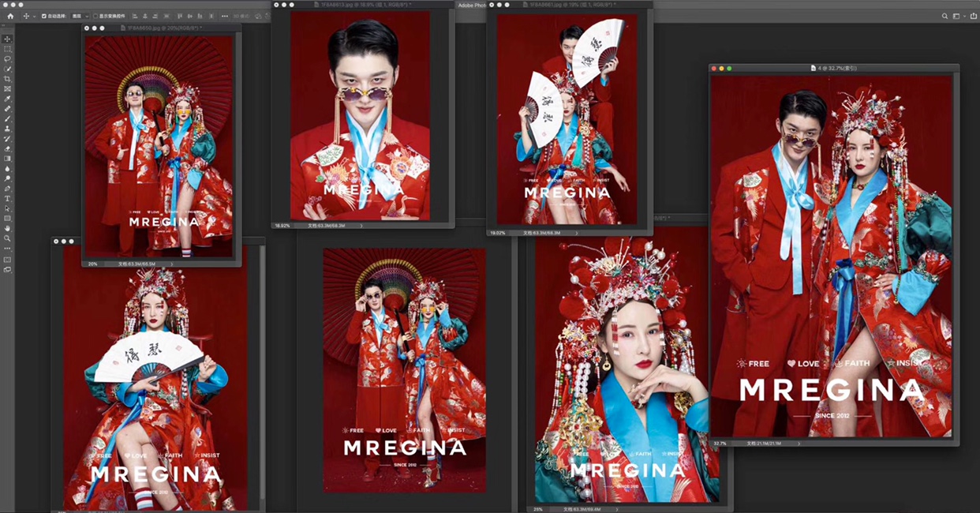Select the Horizontal Type tool
Screen dimensions: 980x513
[7, 198]
